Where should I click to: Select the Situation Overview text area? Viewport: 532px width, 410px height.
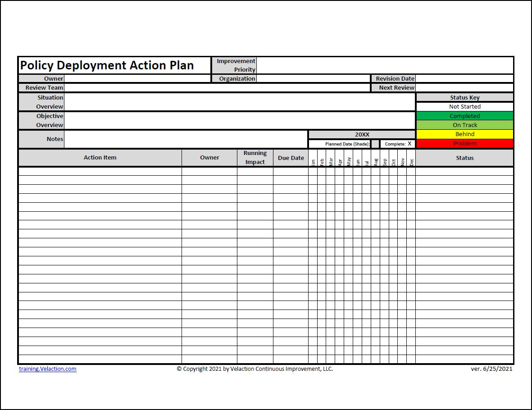click(x=239, y=102)
